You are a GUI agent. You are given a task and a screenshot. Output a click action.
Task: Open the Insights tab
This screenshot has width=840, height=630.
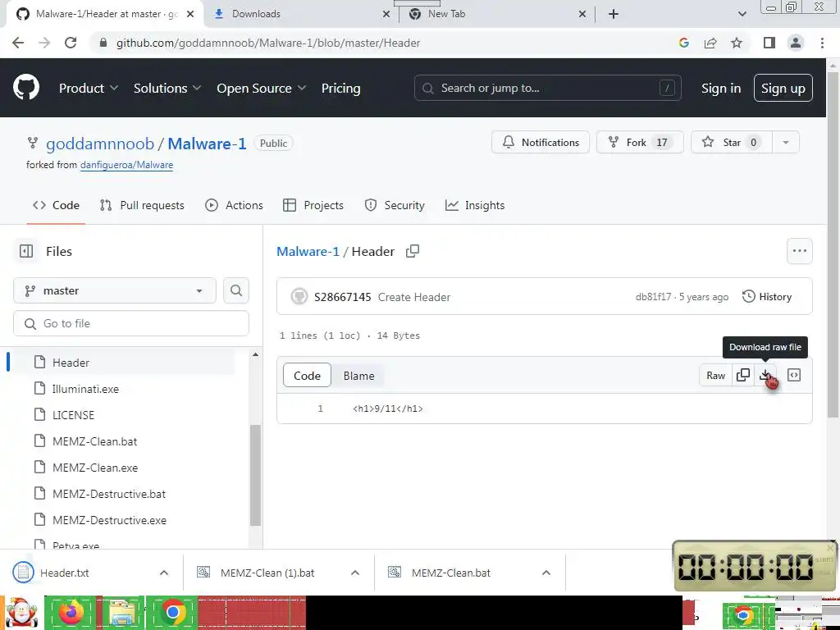[475, 205]
